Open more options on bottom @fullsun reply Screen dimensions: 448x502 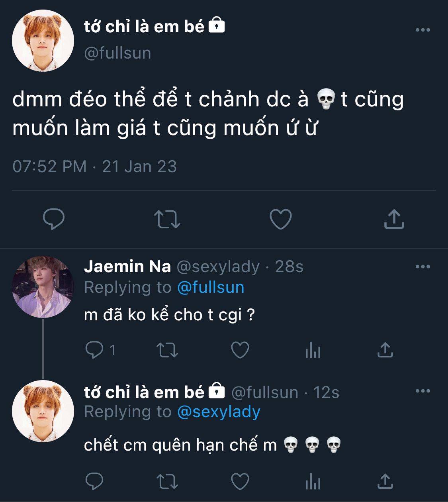[x=423, y=391]
